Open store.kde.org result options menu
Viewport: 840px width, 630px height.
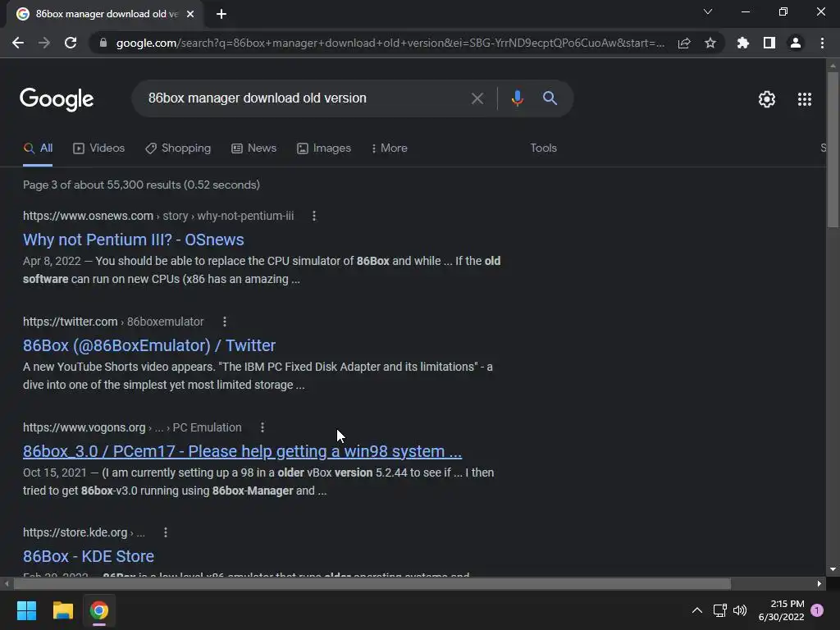tap(166, 532)
